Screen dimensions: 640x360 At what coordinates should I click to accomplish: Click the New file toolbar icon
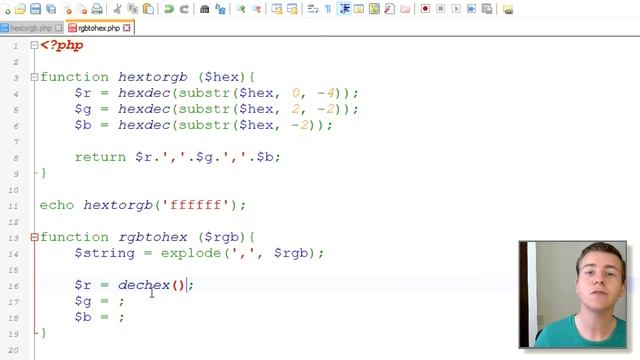tap(6, 9)
